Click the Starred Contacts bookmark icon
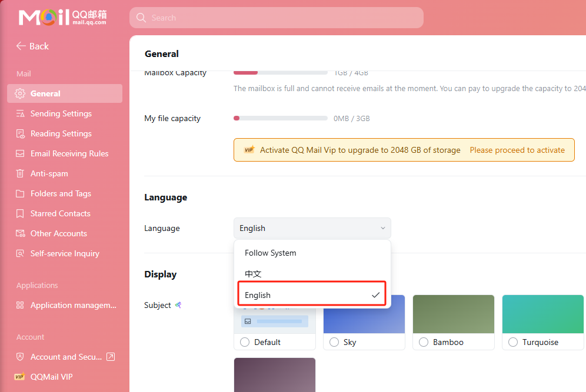Image resolution: width=586 pixels, height=392 pixels. coord(20,213)
